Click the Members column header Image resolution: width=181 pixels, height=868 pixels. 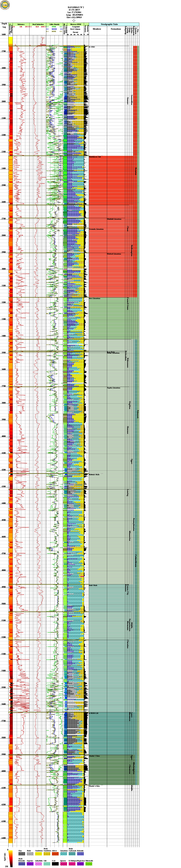pos(97,29)
